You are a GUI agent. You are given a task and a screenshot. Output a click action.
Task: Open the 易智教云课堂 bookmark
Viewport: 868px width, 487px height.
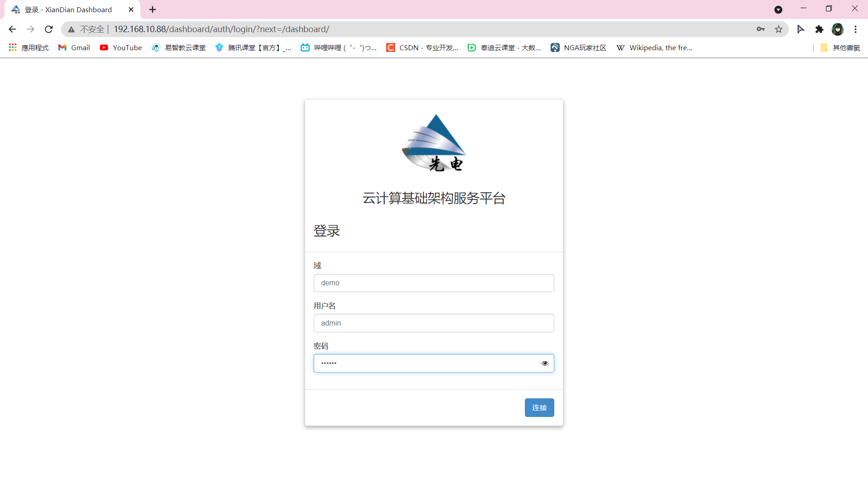(179, 47)
